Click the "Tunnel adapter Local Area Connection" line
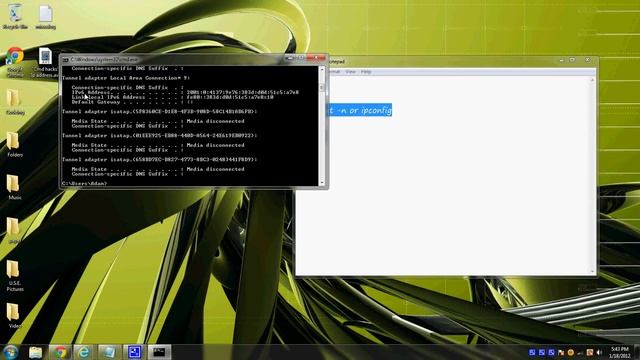 126,78
